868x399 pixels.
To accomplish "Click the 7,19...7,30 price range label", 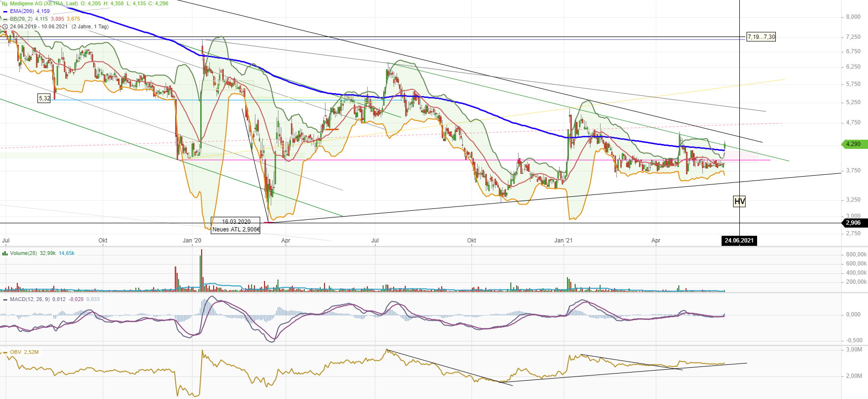I will tap(761, 37).
